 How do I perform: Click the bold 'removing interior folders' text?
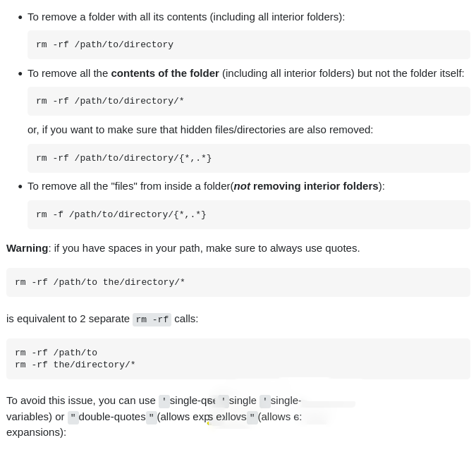315,185
